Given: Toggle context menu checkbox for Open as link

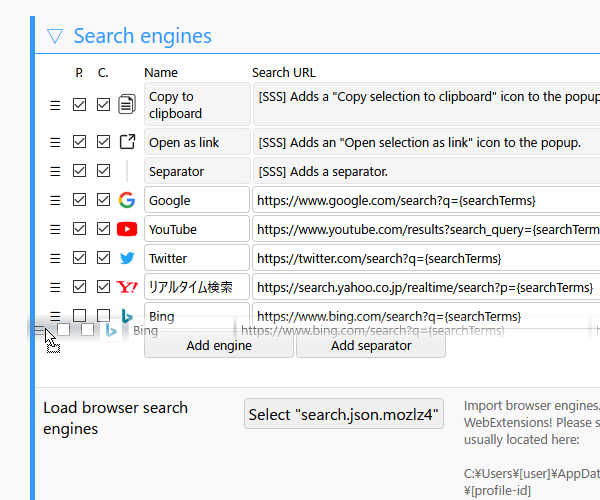Looking at the screenshot, I should pyautogui.click(x=103, y=142).
